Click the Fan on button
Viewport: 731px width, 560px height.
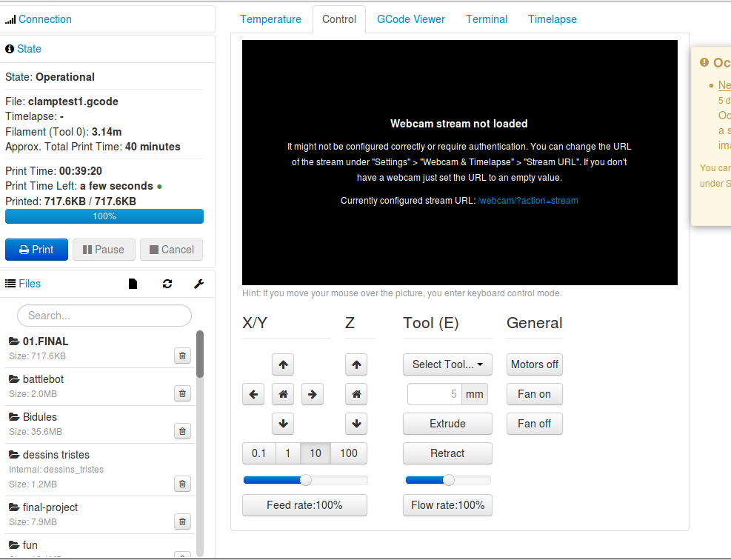(x=534, y=395)
